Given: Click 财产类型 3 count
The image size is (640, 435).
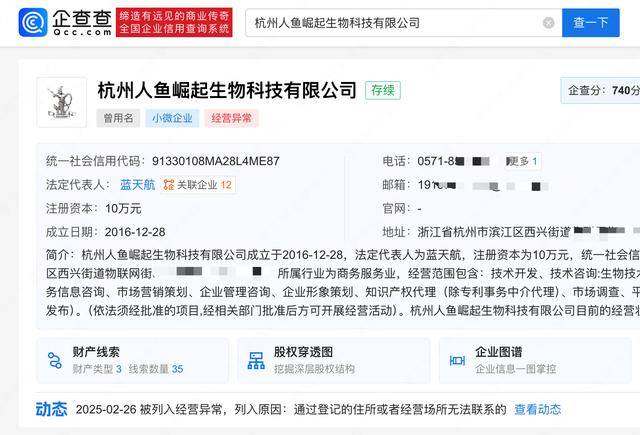Looking at the screenshot, I should (97, 369).
